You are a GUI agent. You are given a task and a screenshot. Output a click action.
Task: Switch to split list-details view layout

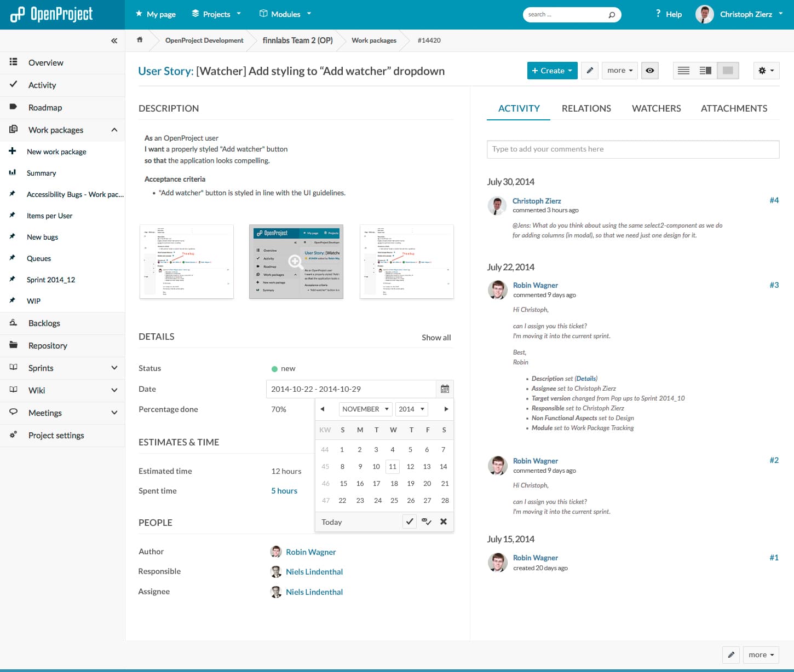click(x=705, y=71)
